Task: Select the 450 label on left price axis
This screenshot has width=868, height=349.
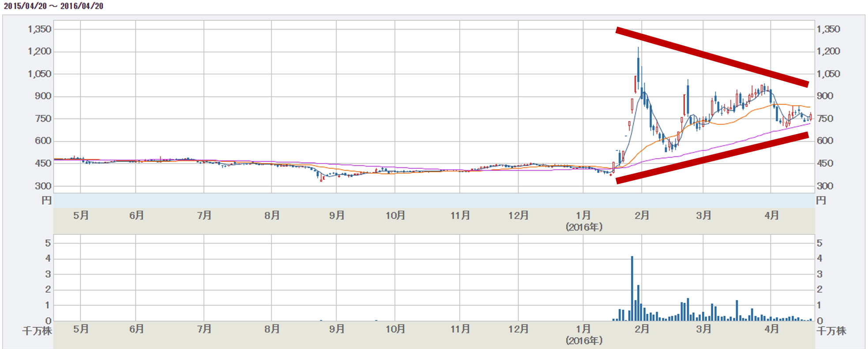Action: point(43,163)
